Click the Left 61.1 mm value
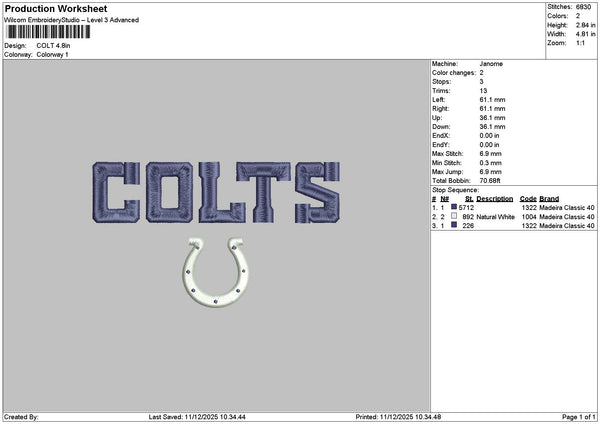 pyautogui.click(x=492, y=100)
